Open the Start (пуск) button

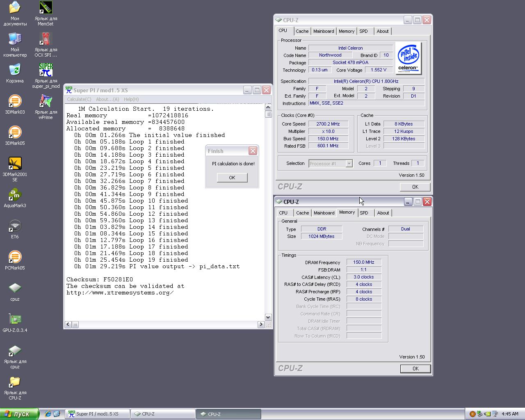[x=20, y=414]
